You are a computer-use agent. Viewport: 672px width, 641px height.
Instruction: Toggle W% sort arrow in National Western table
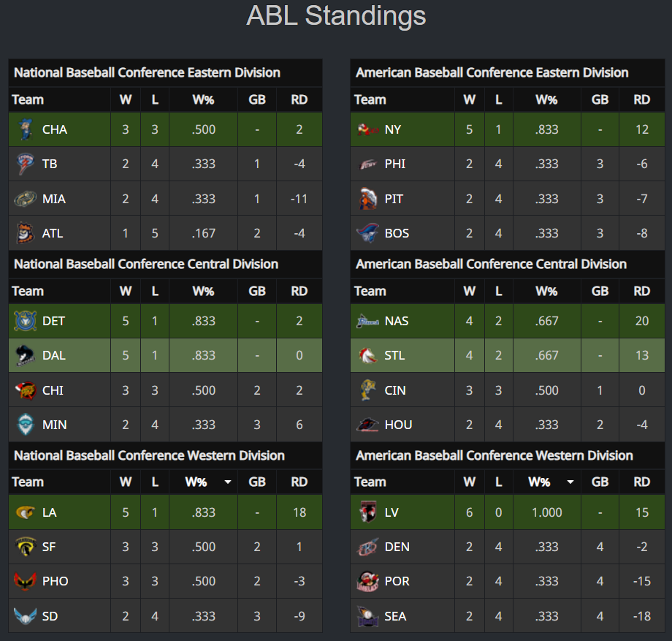coord(228,482)
